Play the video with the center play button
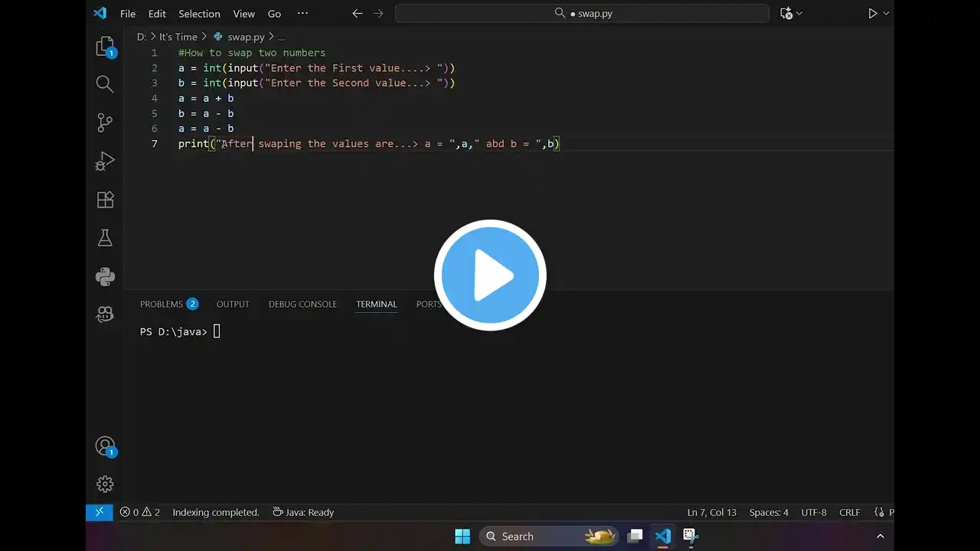This screenshot has width=980, height=551. (490, 275)
